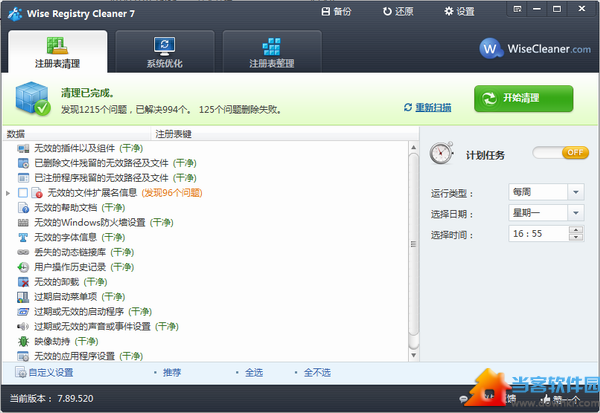The image size is (600, 413).
Task: Decrease the time with the down stepper arrow
Action: pyautogui.click(x=576, y=237)
